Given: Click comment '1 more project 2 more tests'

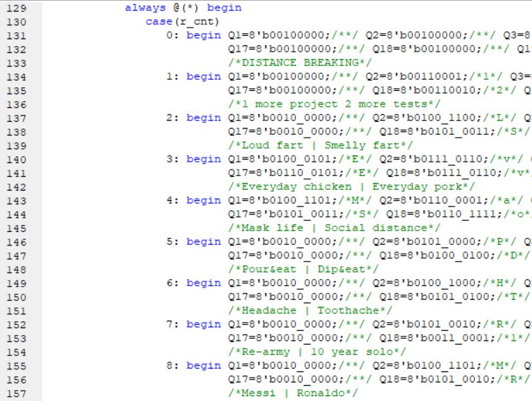Looking at the screenshot, I should pyautogui.click(x=334, y=104).
